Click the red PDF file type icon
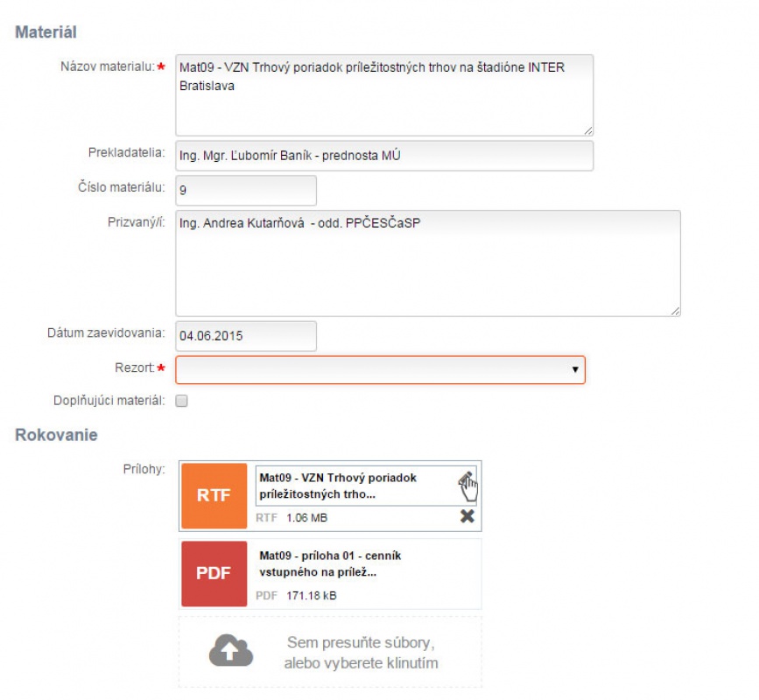Screen dimensions: 759x700 click(x=214, y=574)
